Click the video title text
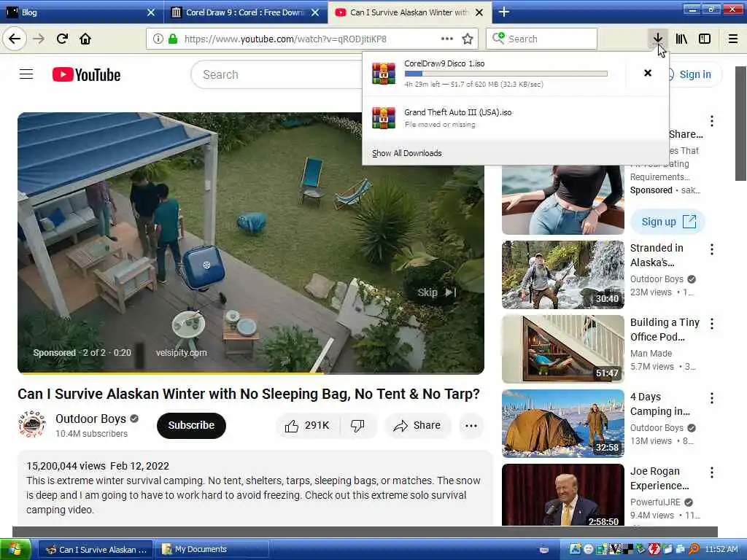This screenshot has height=560, width=747. click(249, 394)
